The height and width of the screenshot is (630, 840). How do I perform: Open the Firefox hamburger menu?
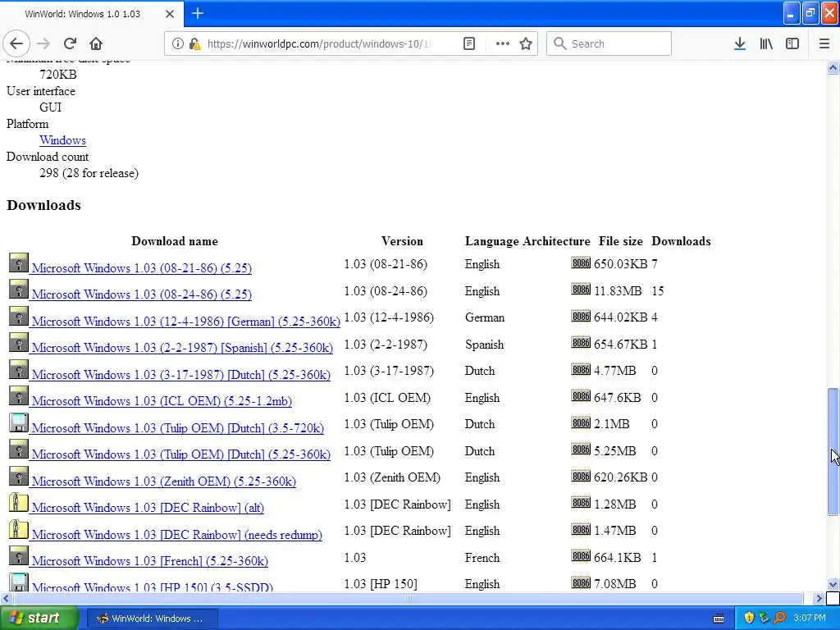click(x=824, y=43)
